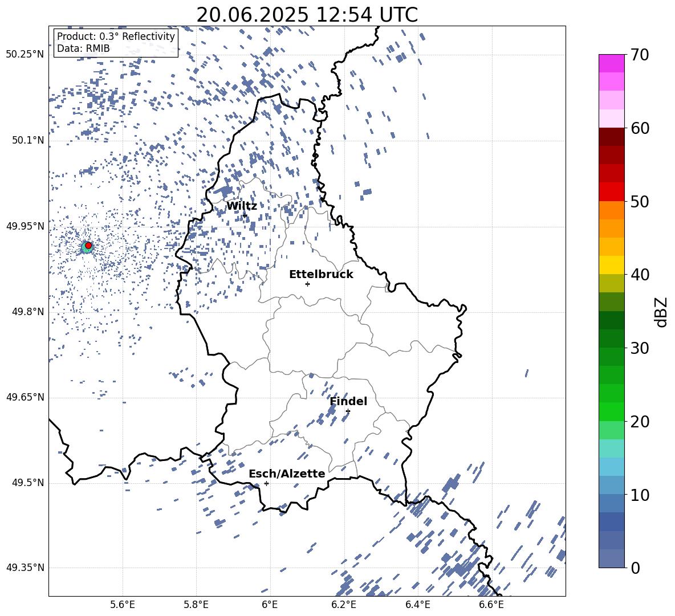Click the magenta swatch atop the colorbar
The image size is (675, 616).
coord(611,63)
